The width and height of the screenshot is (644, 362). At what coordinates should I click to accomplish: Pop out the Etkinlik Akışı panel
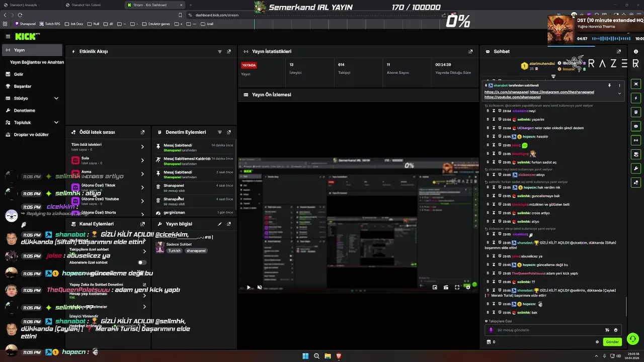229,51
